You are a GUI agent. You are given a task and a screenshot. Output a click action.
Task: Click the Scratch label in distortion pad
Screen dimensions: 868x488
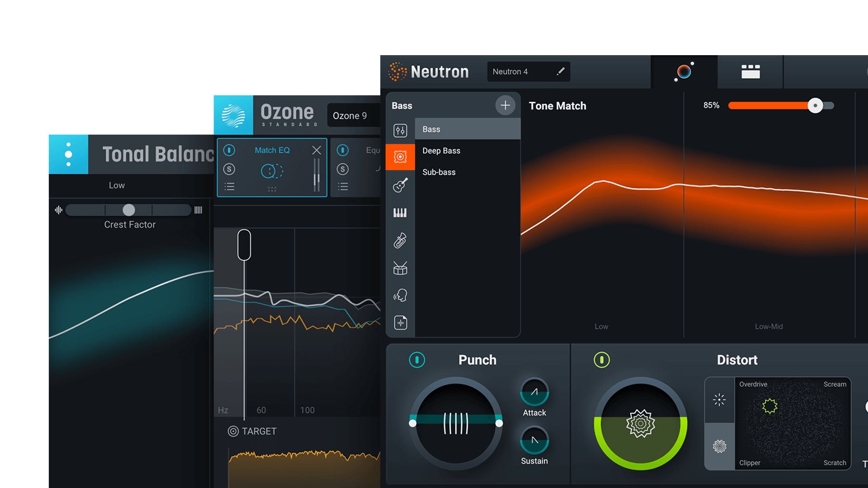click(835, 463)
